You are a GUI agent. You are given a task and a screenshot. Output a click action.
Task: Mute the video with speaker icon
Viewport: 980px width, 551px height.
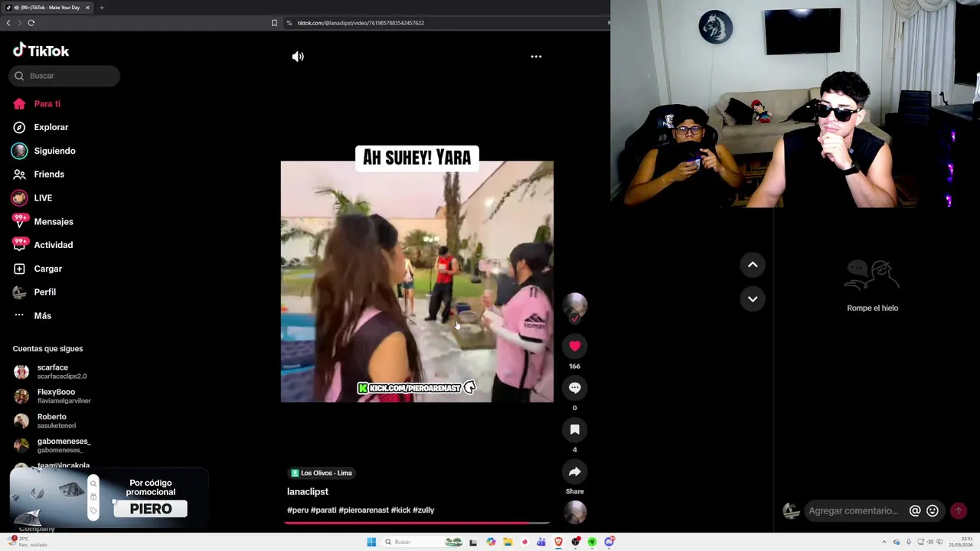coord(298,57)
